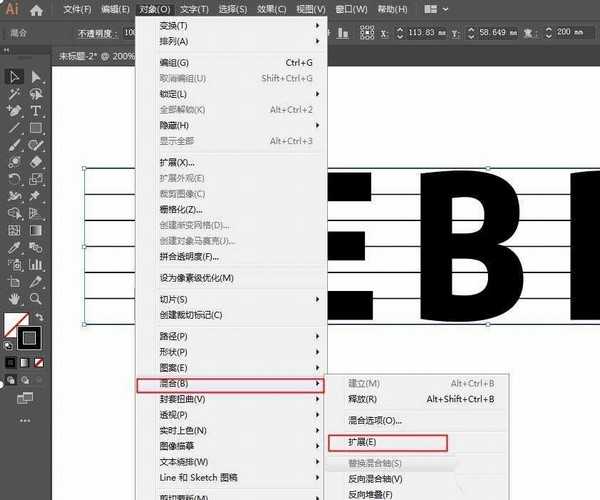The image size is (600, 500).
Task: Switch to the 未标题-2 document tab
Action: (x=94, y=56)
